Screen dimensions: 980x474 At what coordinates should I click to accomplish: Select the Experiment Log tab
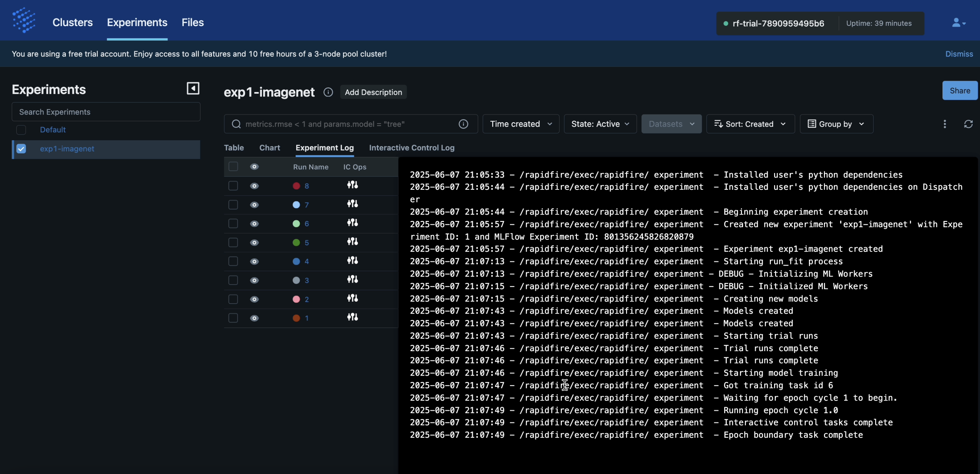[324, 148]
